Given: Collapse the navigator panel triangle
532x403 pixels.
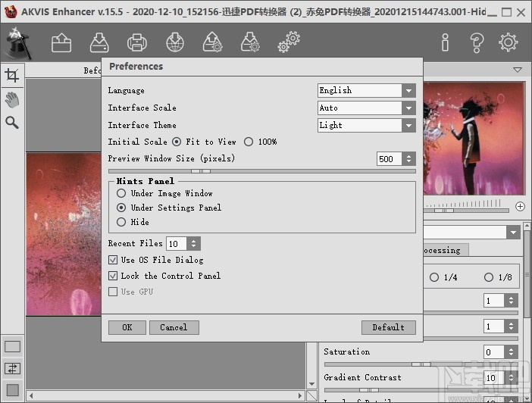Looking at the screenshot, I should 518,70.
